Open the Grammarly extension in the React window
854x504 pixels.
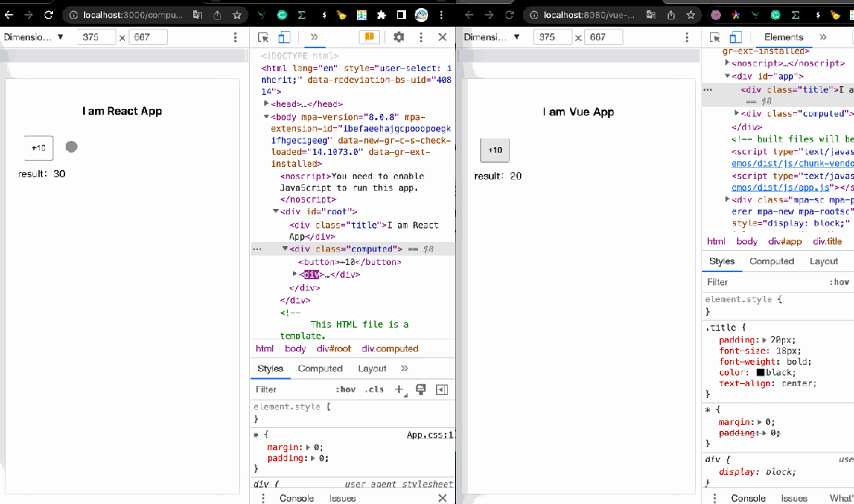282,15
